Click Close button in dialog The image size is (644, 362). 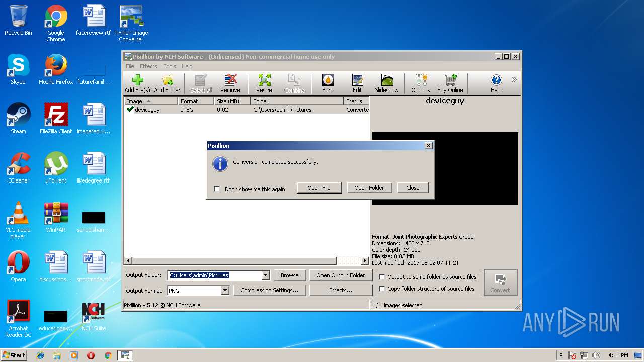click(413, 188)
